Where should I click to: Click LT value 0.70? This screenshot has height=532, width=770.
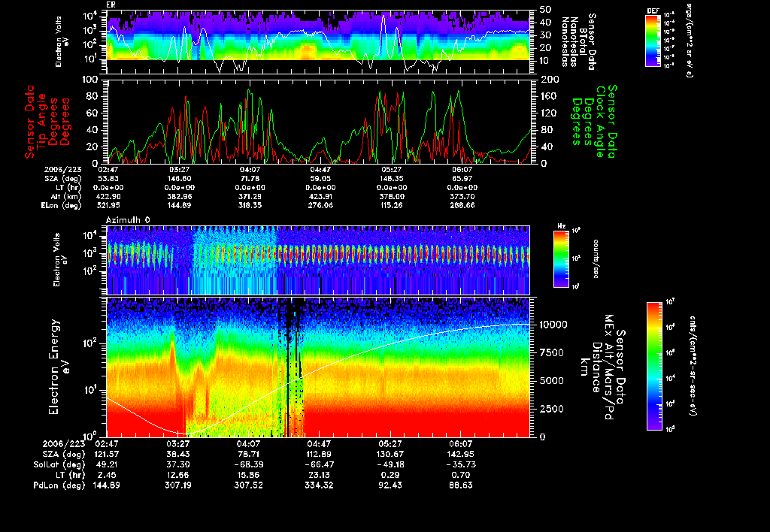pos(461,475)
